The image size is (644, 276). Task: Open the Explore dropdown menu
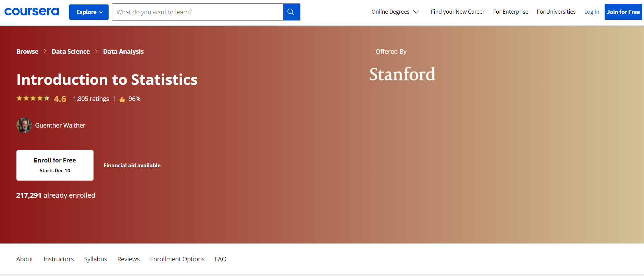pos(89,12)
